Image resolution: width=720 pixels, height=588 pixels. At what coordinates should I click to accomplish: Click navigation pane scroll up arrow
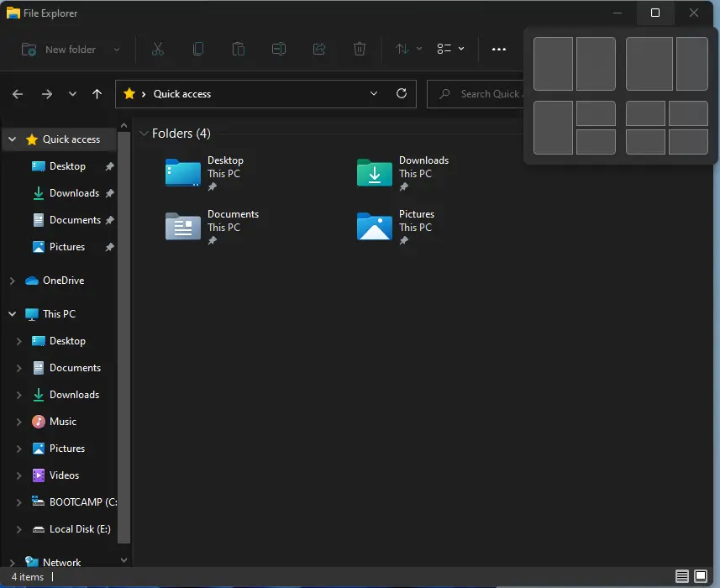[124, 125]
